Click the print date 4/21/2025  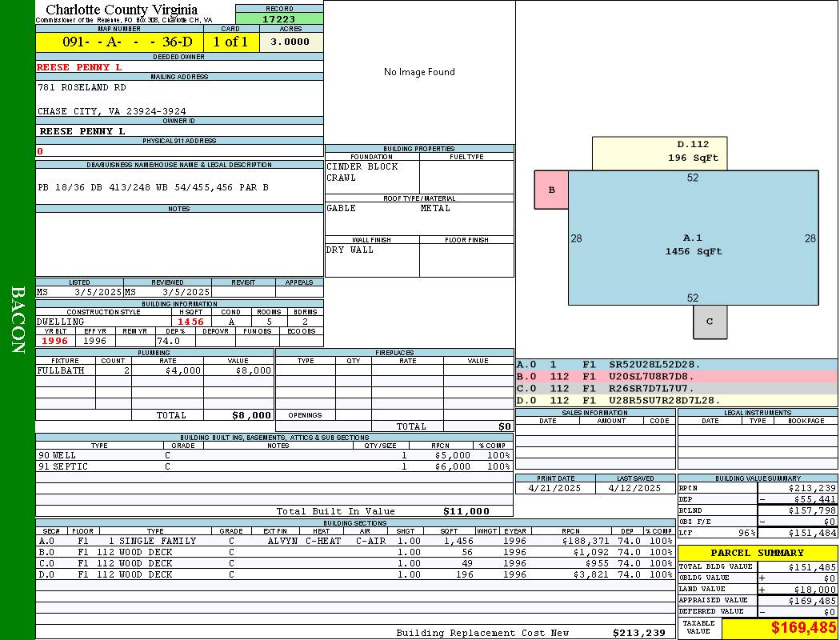[554, 488]
